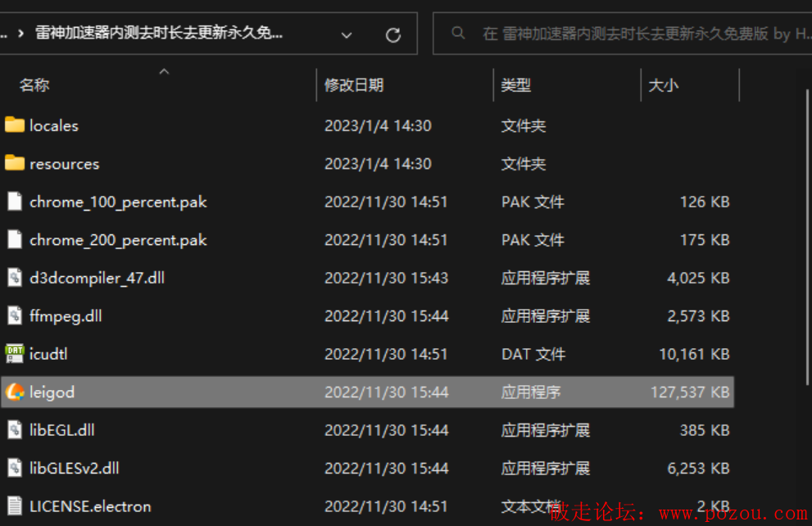Click the ffmpeg.dll file icon
Screen dimensions: 812x526
point(15,315)
